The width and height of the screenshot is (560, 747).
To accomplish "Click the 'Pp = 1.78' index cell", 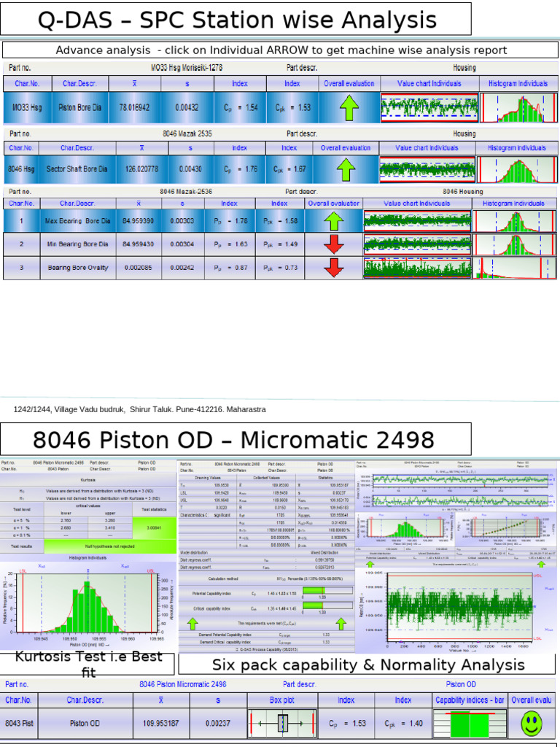I will (x=230, y=221).
